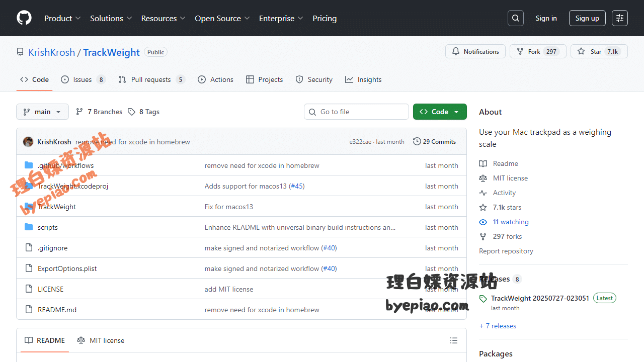Viewport: 644px width, 362px height.
Task: Open the appearance settings icon in header
Action: [620, 18]
